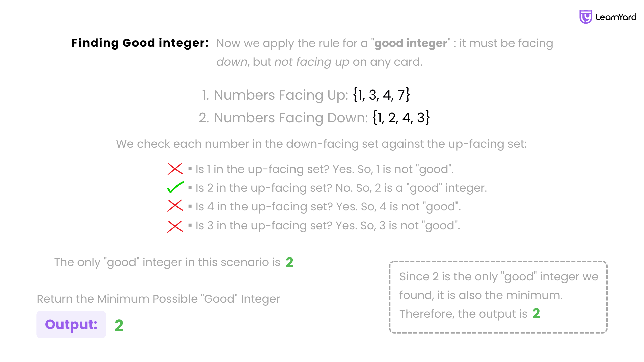The width and height of the screenshot is (644, 362).
Task: Click the LearnYard brand name text
Action: point(616,17)
